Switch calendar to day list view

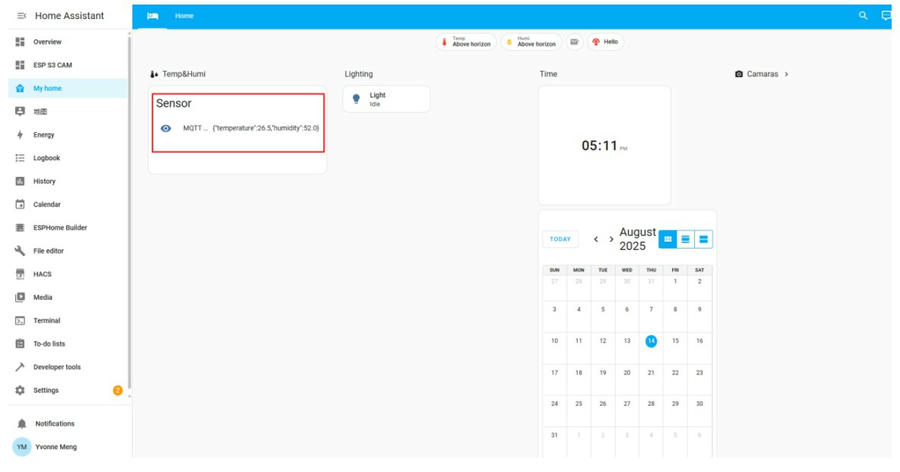[x=703, y=239]
